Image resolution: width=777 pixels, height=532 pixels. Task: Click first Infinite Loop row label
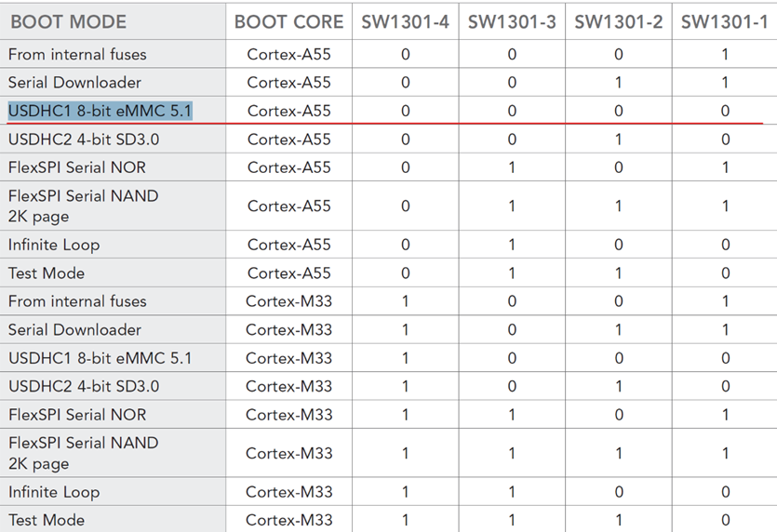(x=54, y=246)
